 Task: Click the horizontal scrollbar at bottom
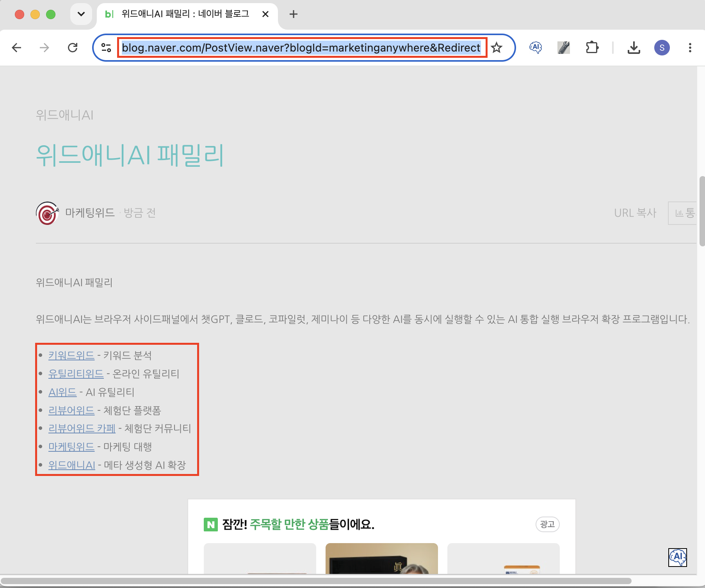click(316, 581)
